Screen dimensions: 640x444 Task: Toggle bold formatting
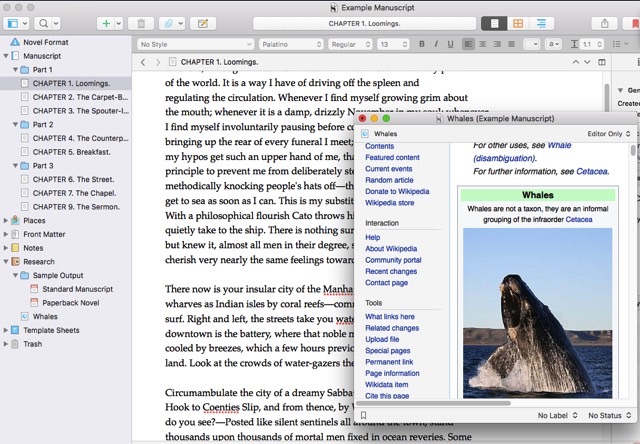coord(422,44)
